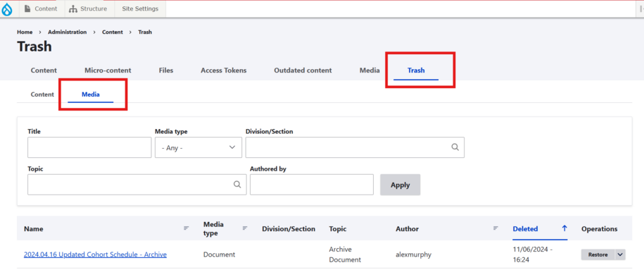644x270 pixels.
Task: Focus the Authored by field
Action: [x=312, y=185]
